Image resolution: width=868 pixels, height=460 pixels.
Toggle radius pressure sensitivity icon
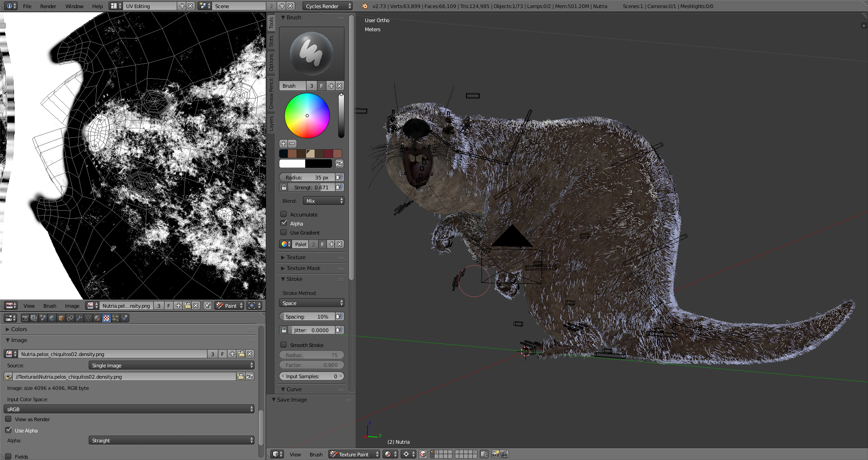pyautogui.click(x=340, y=178)
